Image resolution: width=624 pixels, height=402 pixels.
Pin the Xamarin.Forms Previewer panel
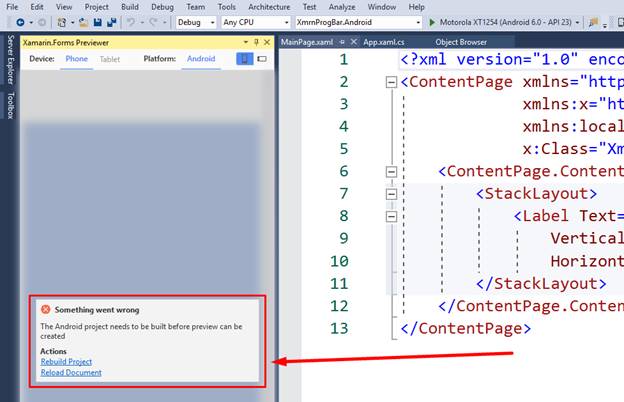coord(256,42)
